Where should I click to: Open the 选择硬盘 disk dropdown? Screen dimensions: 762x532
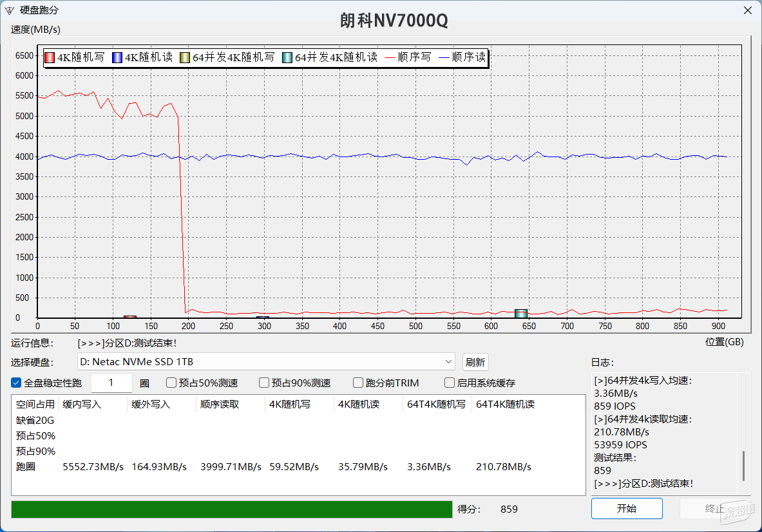click(266, 362)
